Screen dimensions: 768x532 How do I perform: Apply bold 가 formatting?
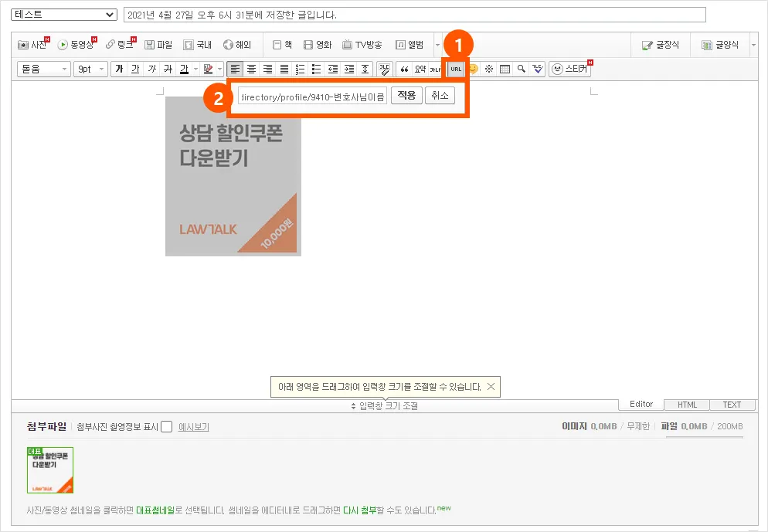tap(119, 69)
